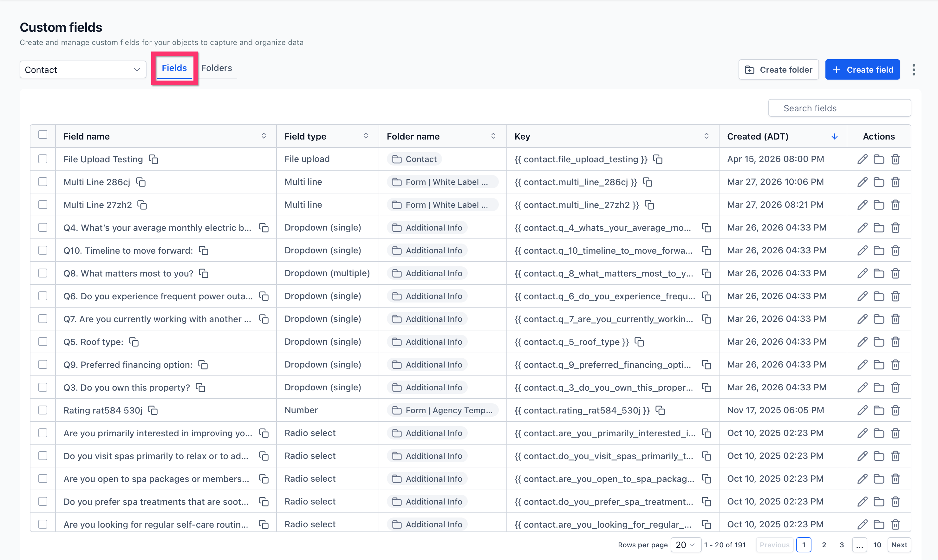The width and height of the screenshot is (938, 560).
Task: Edit the Rating rat584 530j field
Action: (862, 410)
